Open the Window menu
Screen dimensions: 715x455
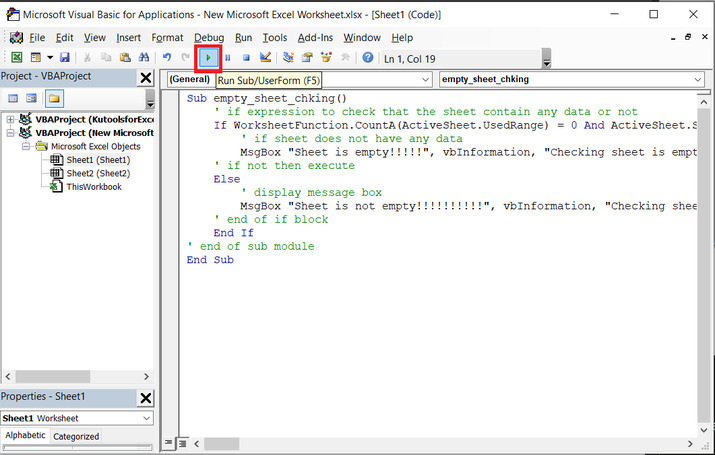[362, 38]
